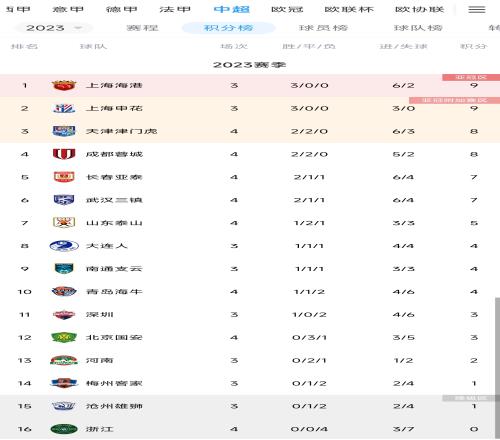The height and width of the screenshot is (440, 500).
Task: Open the 球队榜 team ranking tab
Action: (418, 28)
